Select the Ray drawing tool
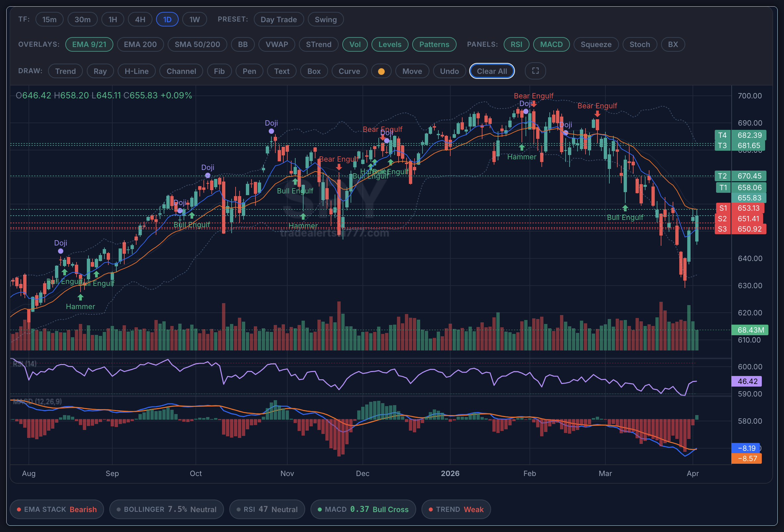Image resolution: width=784 pixels, height=532 pixels. (100, 71)
